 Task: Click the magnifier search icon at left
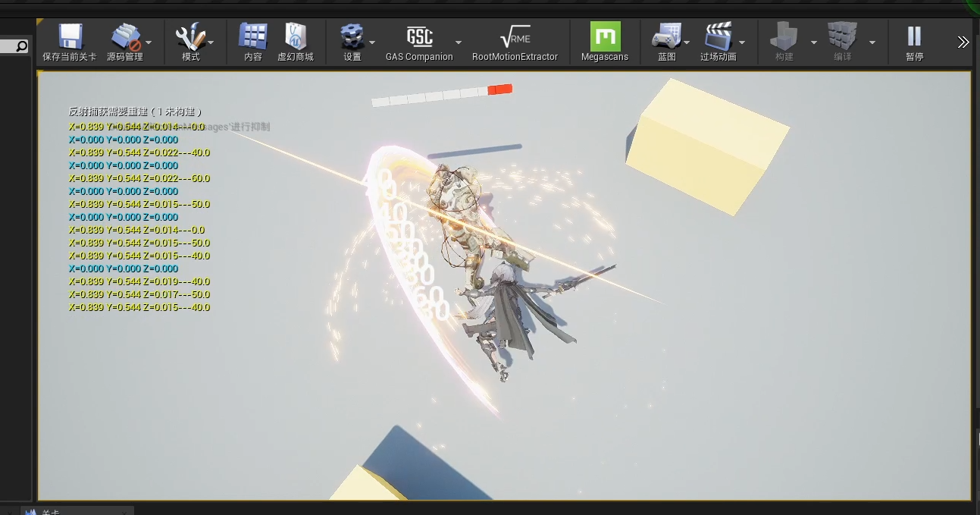click(x=21, y=46)
